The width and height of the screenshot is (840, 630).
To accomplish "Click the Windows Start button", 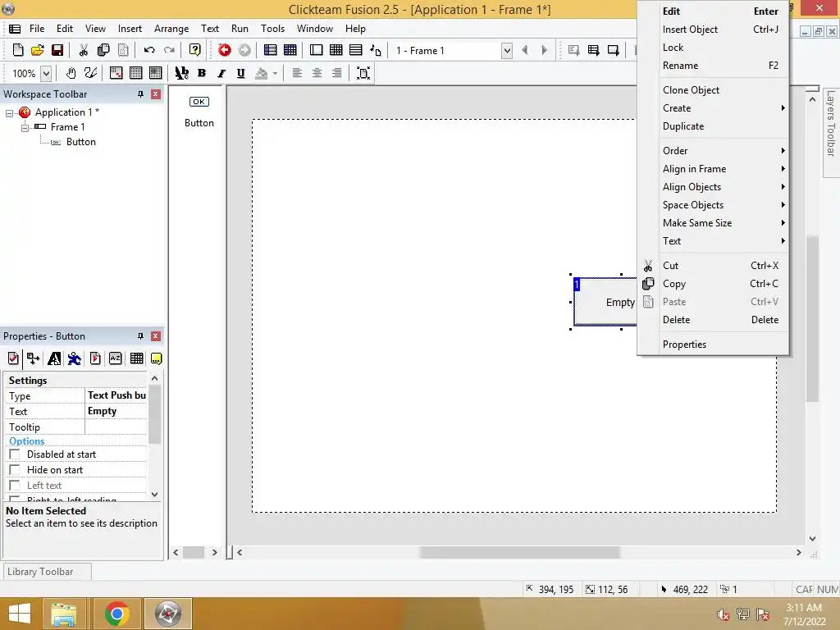I will 20,614.
